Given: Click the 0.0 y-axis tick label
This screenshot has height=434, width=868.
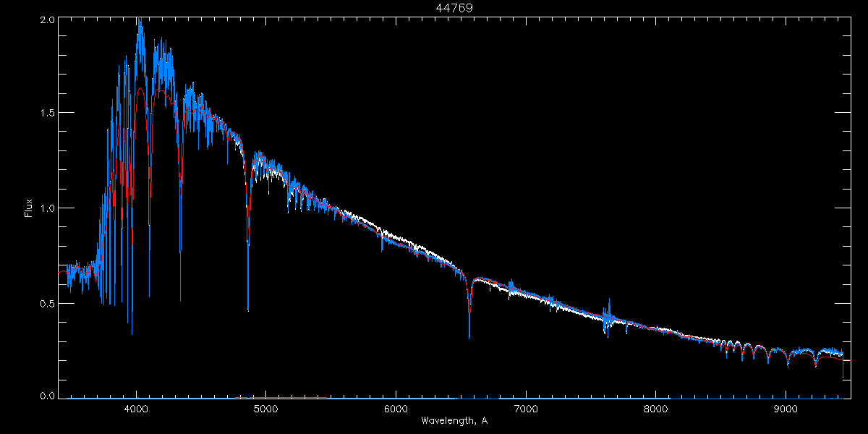Looking at the screenshot, I should coord(45,396).
